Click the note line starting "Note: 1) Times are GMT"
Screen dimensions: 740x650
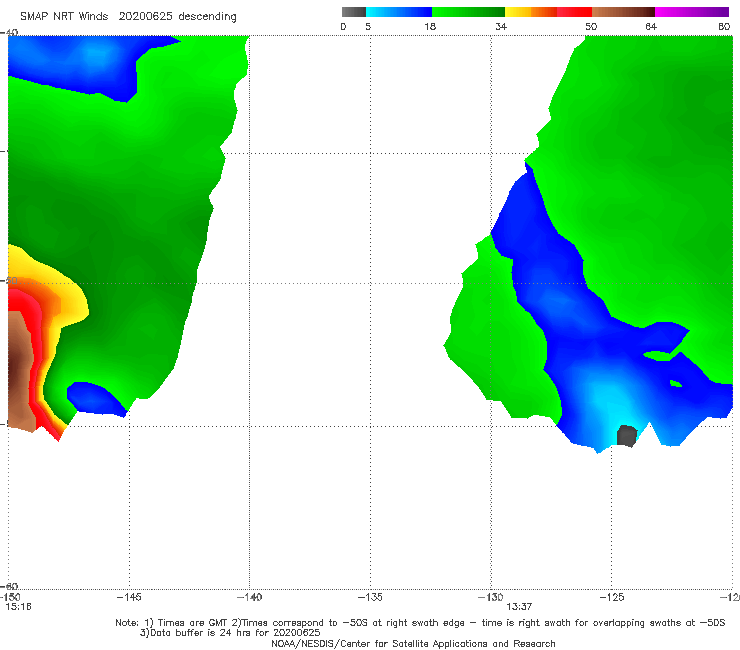tap(420, 623)
